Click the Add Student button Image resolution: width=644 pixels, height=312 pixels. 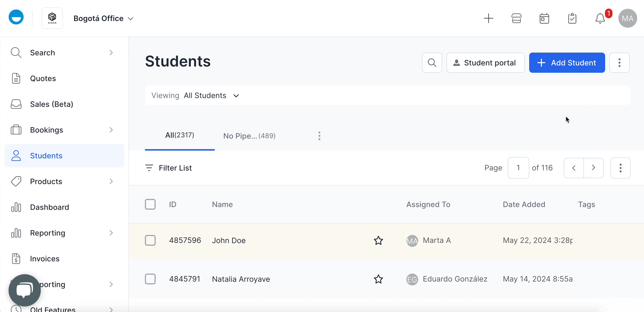tap(567, 62)
